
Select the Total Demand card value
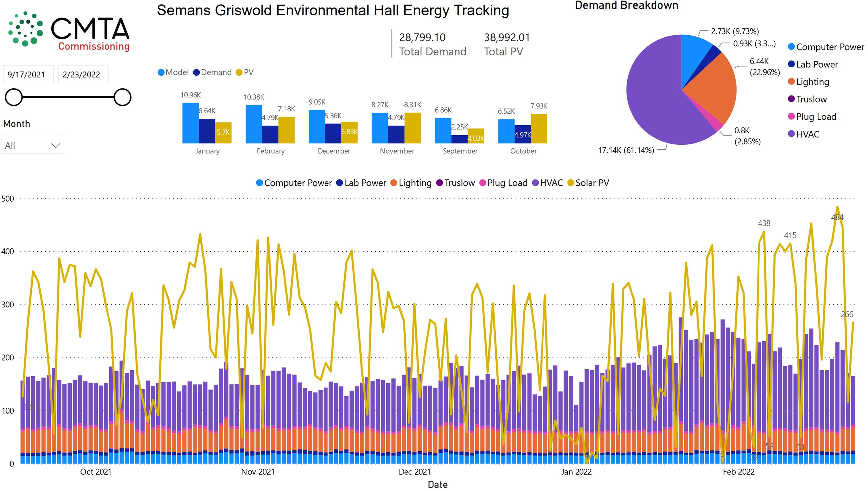[x=422, y=37]
